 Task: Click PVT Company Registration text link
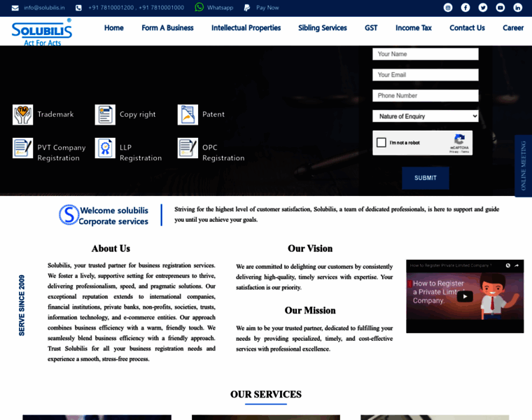coord(62,153)
